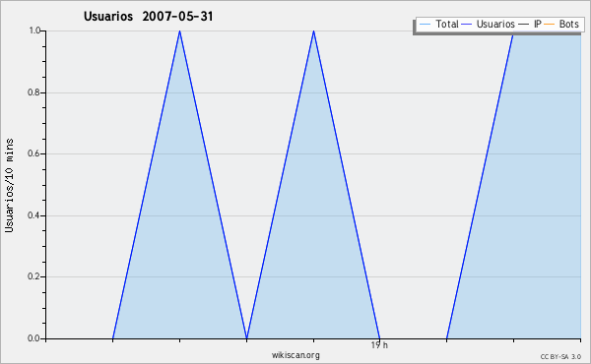Click the 'CC BY-SA 3.0' license text
591x364 pixels.
tap(560, 356)
